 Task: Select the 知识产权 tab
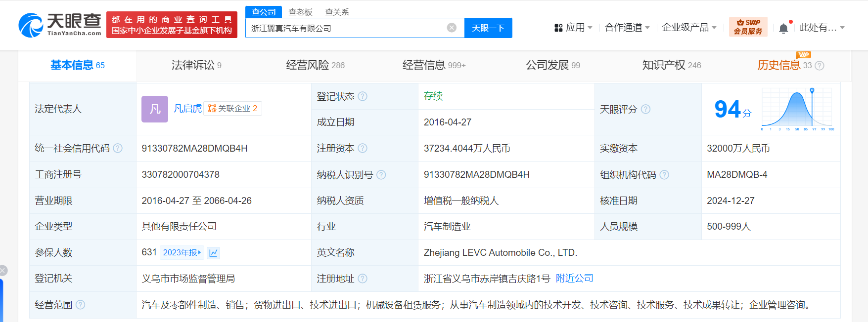coord(672,65)
